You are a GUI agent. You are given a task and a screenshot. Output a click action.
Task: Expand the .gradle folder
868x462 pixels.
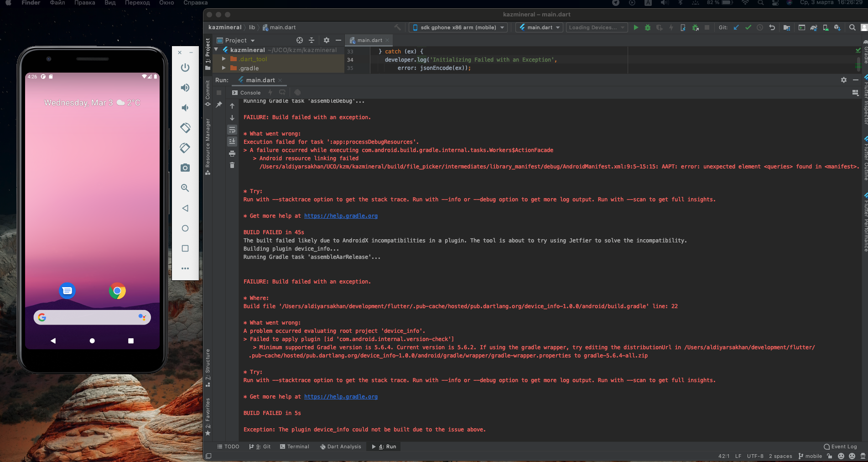pos(223,68)
